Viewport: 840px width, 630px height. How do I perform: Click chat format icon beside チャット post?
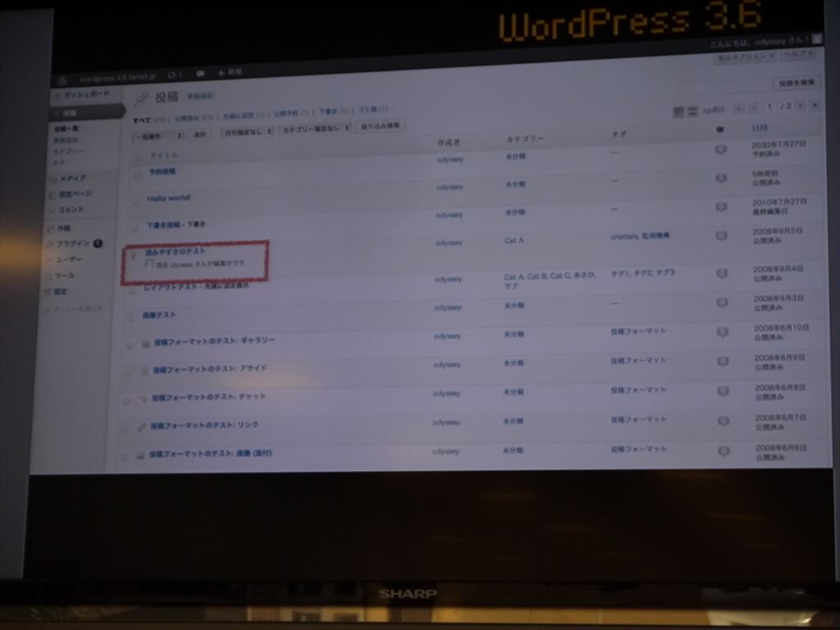143,399
